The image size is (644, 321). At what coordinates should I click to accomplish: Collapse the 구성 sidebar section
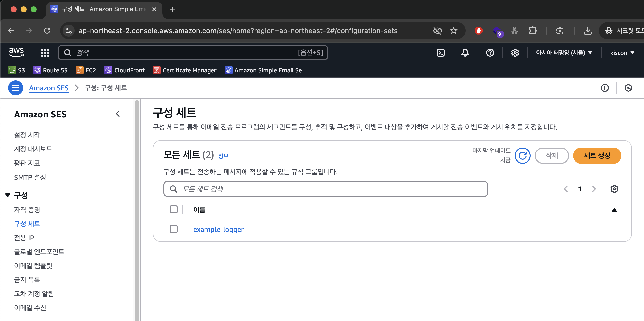point(8,195)
